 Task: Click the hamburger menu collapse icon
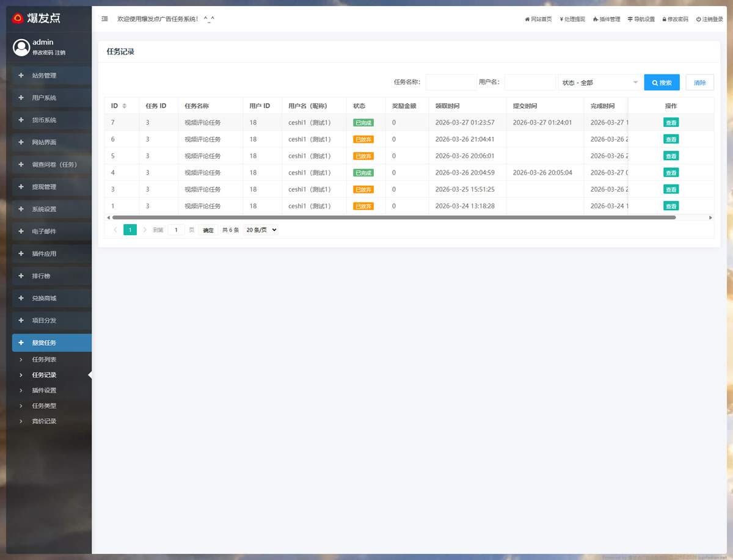pyautogui.click(x=104, y=19)
